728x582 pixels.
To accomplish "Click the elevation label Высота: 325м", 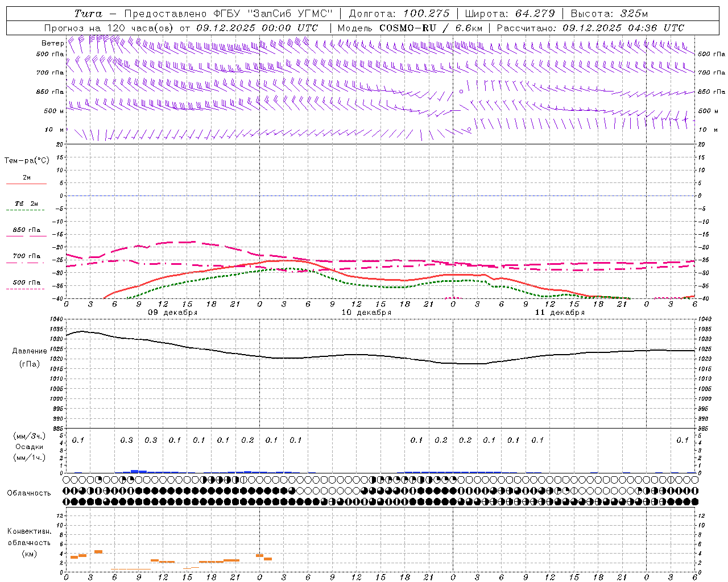I will click(609, 14).
